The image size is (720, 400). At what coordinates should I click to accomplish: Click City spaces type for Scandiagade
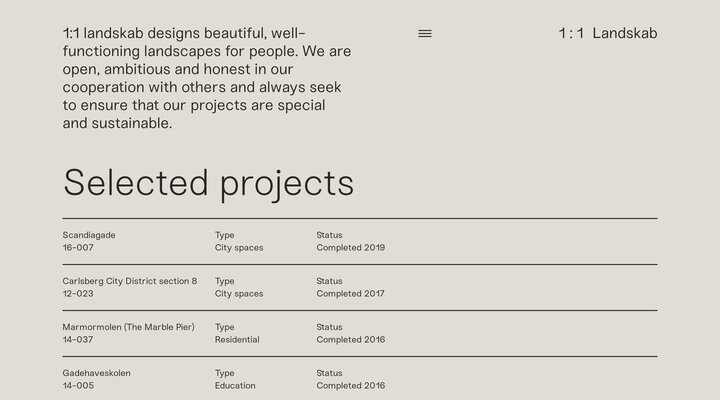(239, 247)
